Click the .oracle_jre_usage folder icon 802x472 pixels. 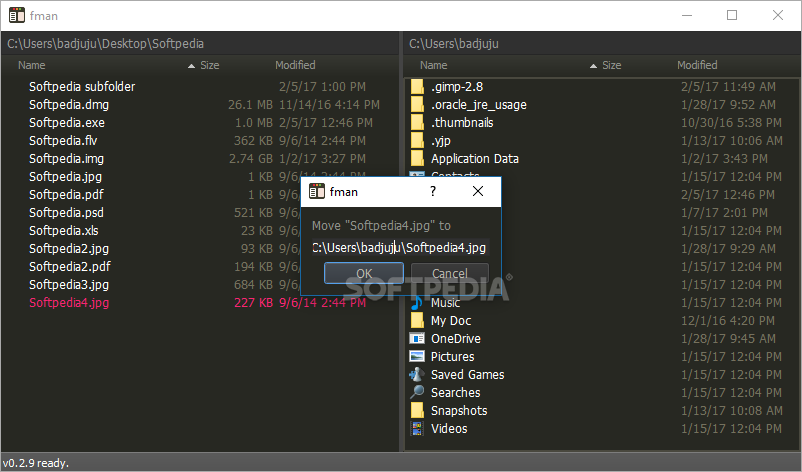[x=417, y=104]
